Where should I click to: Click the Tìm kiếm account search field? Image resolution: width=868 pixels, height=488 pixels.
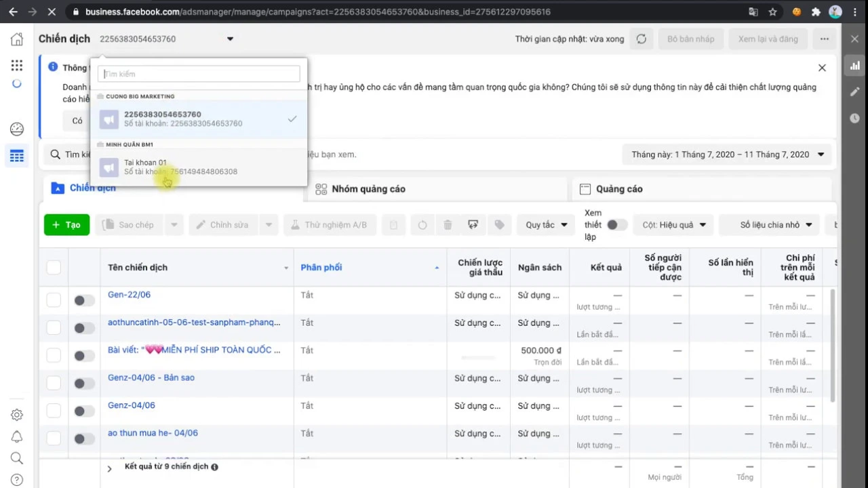pyautogui.click(x=199, y=74)
